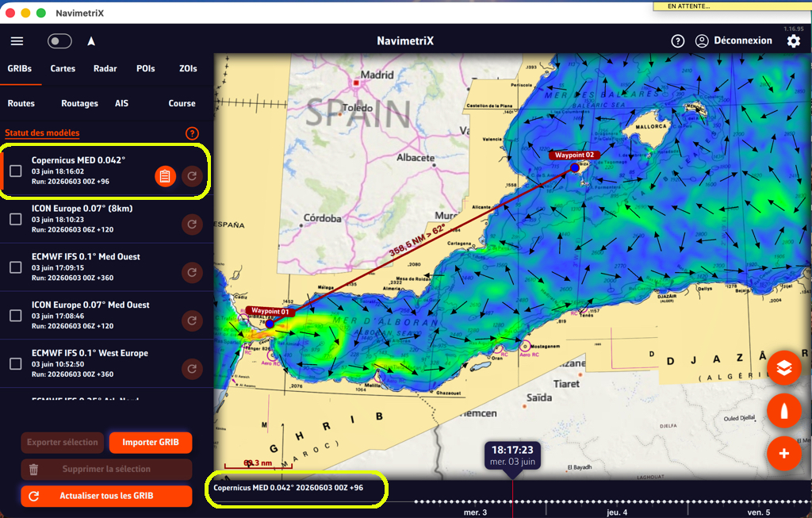Click the ECMWF IFS 0.1° West Europe title

click(x=90, y=353)
